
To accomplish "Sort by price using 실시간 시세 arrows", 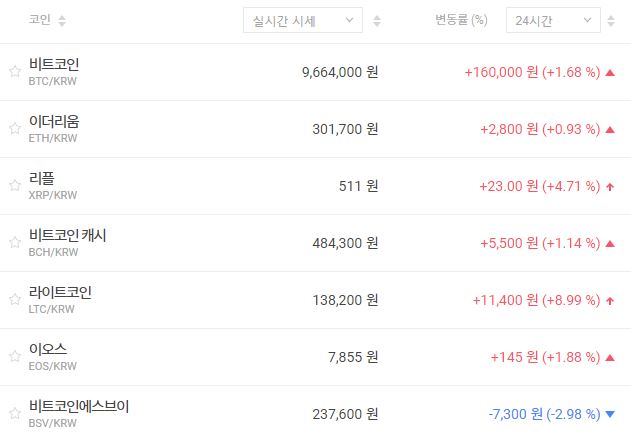I will tap(377, 21).
